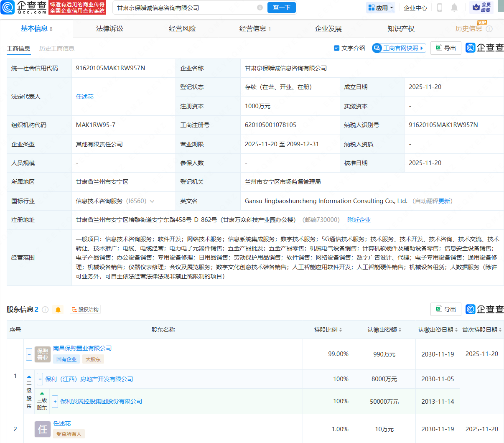Open the 应用 dropdown menu
The height and width of the screenshot is (443, 504).
pyautogui.click(x=381, y=8)
